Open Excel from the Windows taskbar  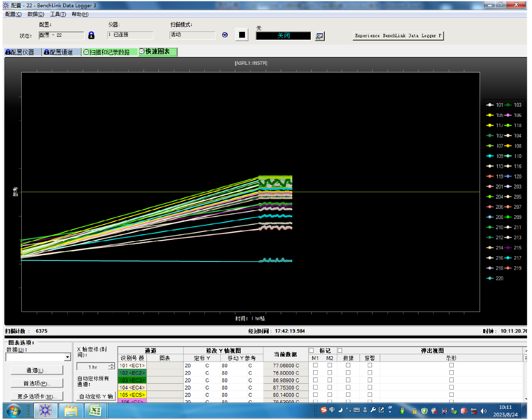[x=95, y=411]
